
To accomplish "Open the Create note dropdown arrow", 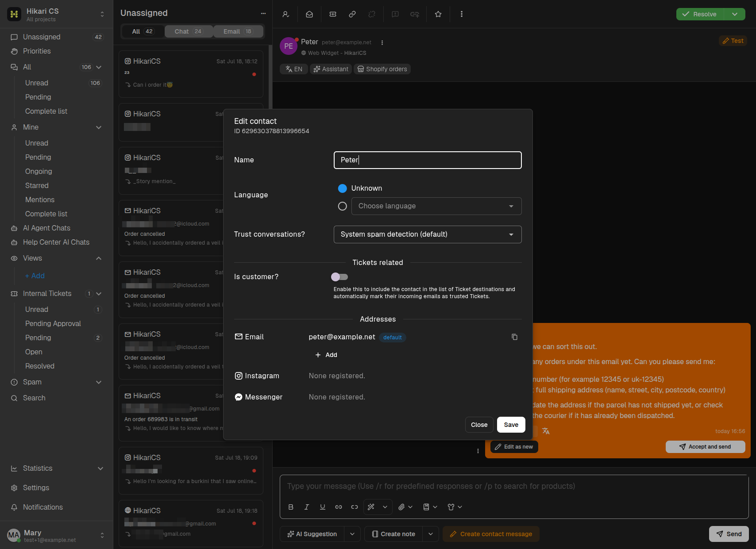I will [x=431, y=534].
